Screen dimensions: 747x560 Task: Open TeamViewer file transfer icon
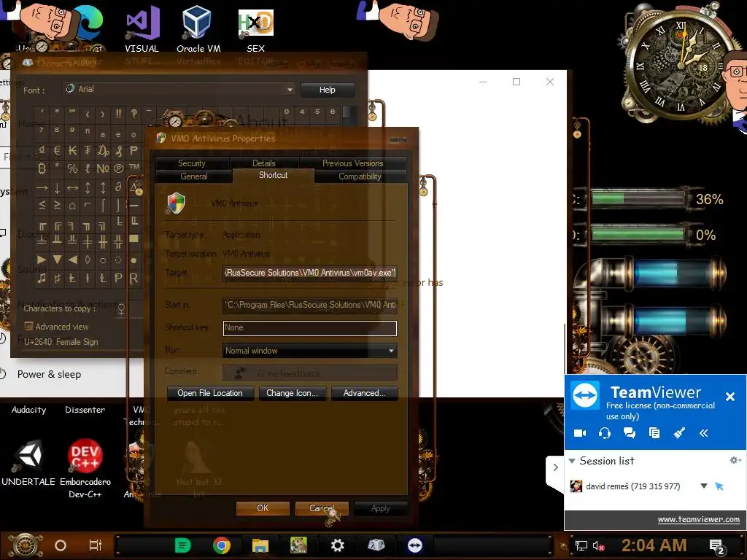click(654, 433)
